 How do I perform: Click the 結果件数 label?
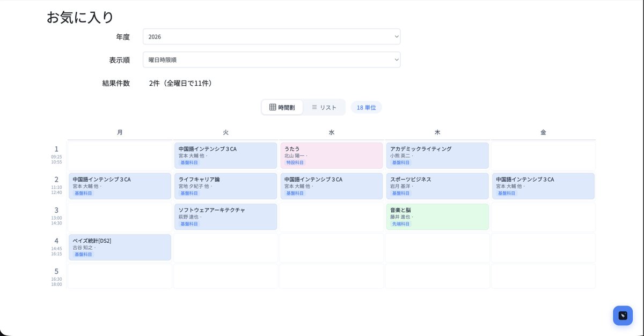pyautogui.click(x=116, y=83)
